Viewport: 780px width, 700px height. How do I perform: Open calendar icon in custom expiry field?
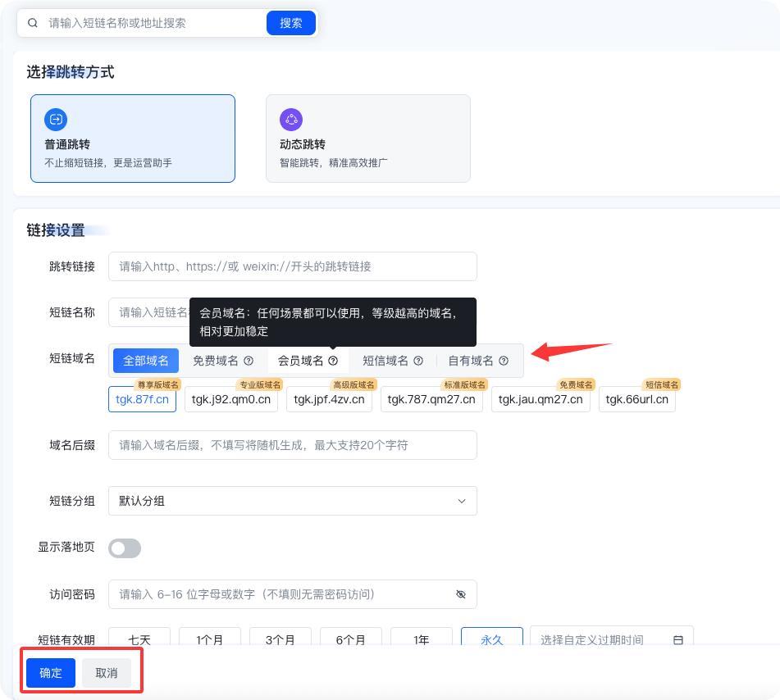point(678,640)
